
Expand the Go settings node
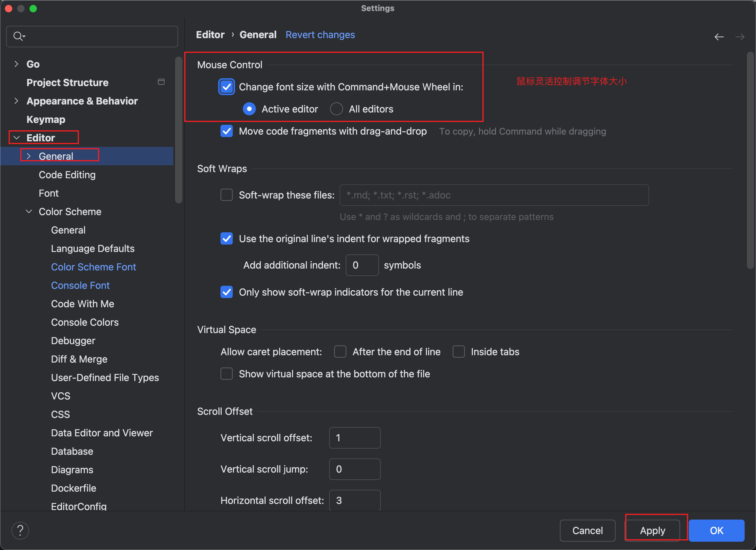pos(16,64)
